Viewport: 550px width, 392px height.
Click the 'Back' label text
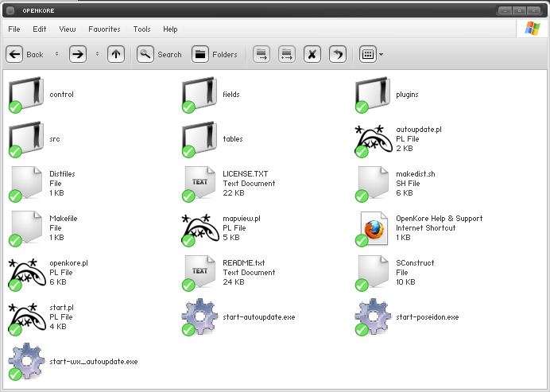35,55
